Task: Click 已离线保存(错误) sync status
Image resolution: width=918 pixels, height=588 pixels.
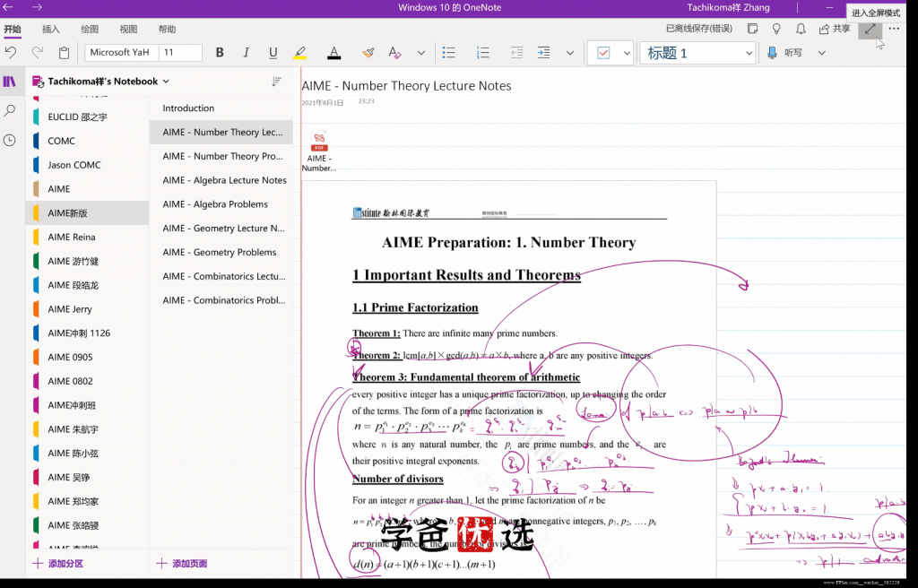Action: 699,29
